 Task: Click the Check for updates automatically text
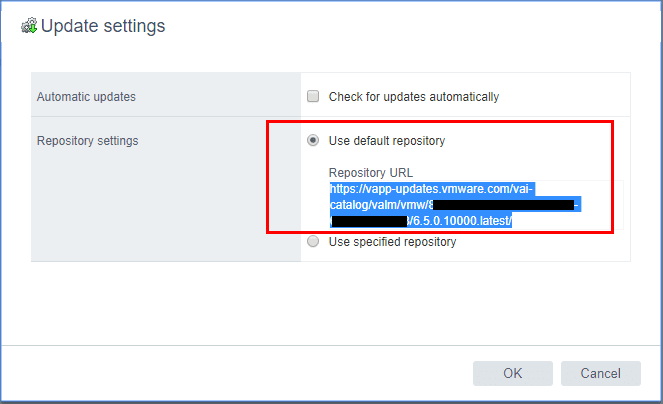point(414,97)
